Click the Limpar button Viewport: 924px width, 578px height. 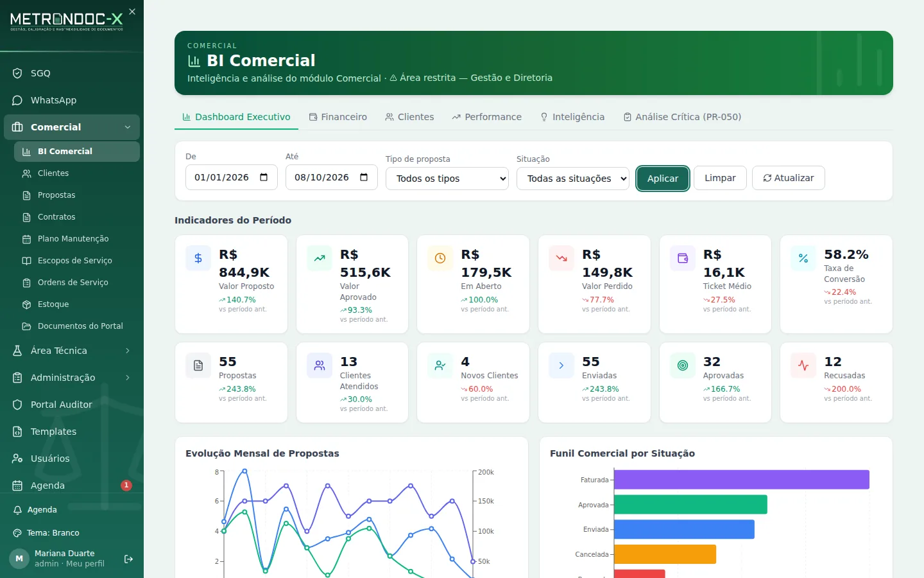pyautogui.click(x=720, y=178)
